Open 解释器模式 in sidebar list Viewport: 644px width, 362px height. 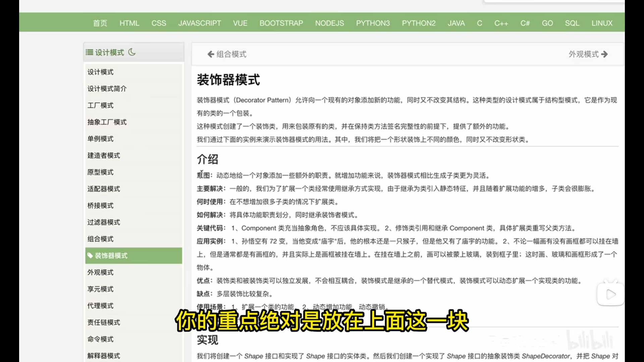pyautogui.click(x=104, y=356)
